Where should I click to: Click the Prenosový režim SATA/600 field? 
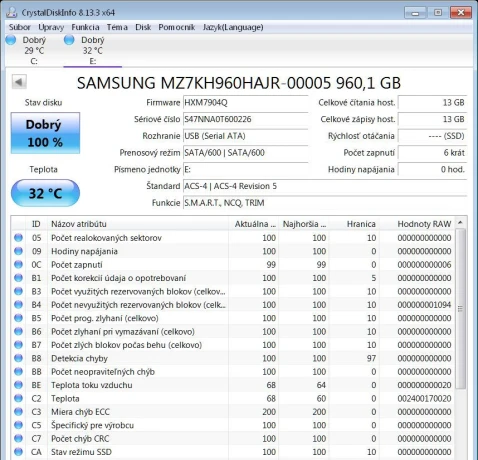click(245, 153)
